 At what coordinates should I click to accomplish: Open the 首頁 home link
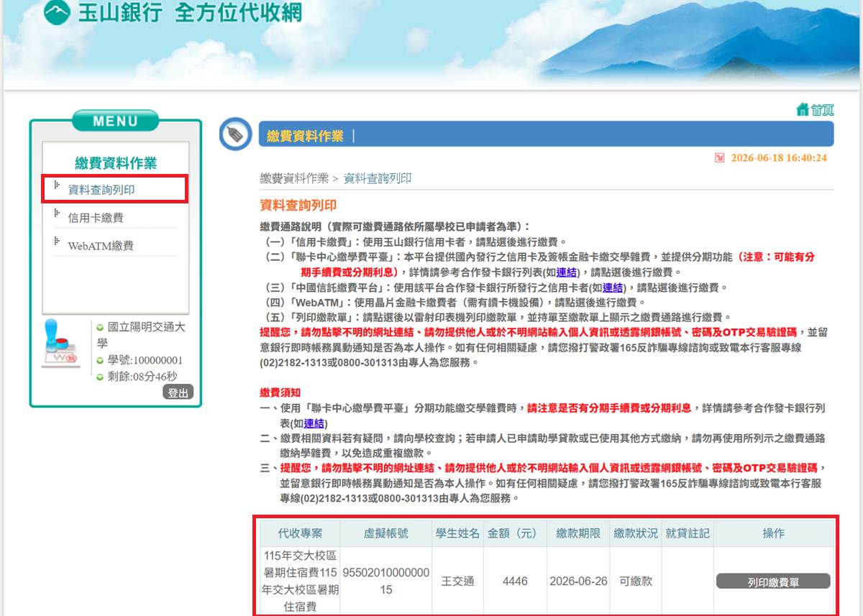coord(822,110)
